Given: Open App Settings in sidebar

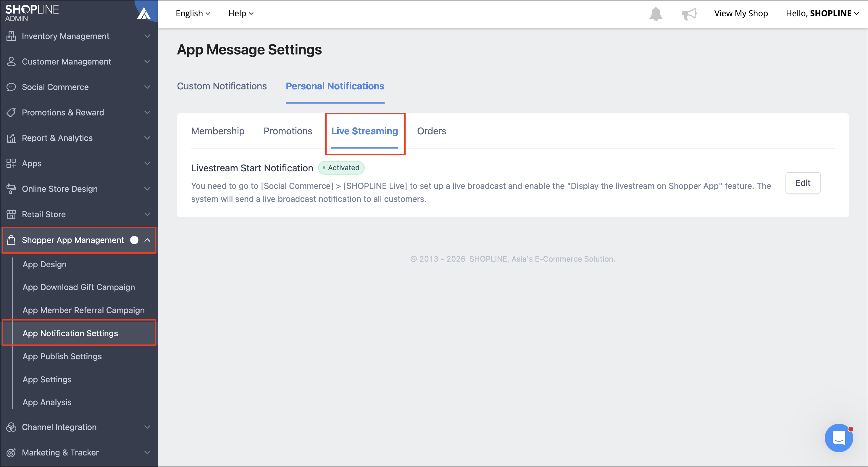Looking at the screenshot, I should click(47, 380).
